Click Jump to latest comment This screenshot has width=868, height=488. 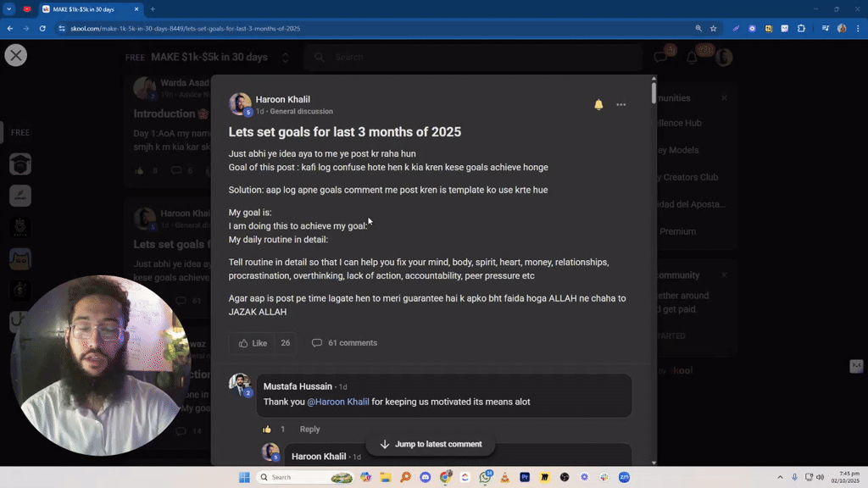click(x=431, y=444)
